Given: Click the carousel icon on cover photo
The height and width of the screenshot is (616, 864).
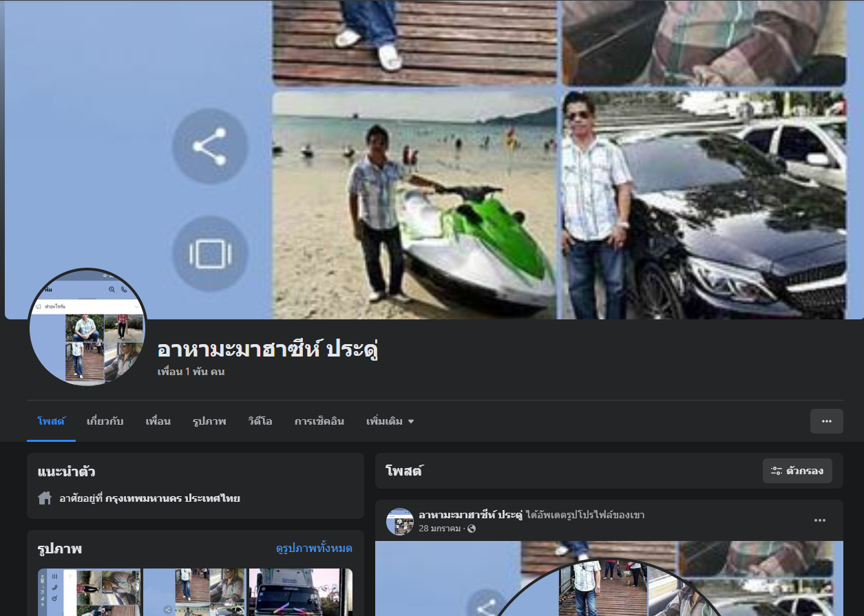Looking at the screenshot, I should 209,253.
